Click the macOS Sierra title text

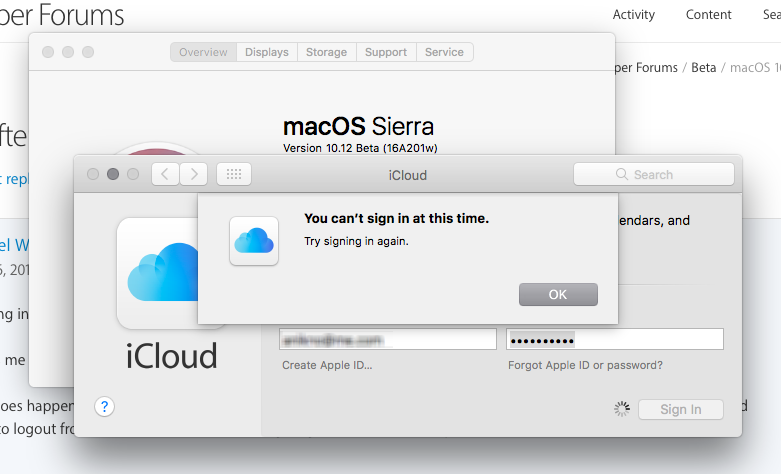pos(358,126)
